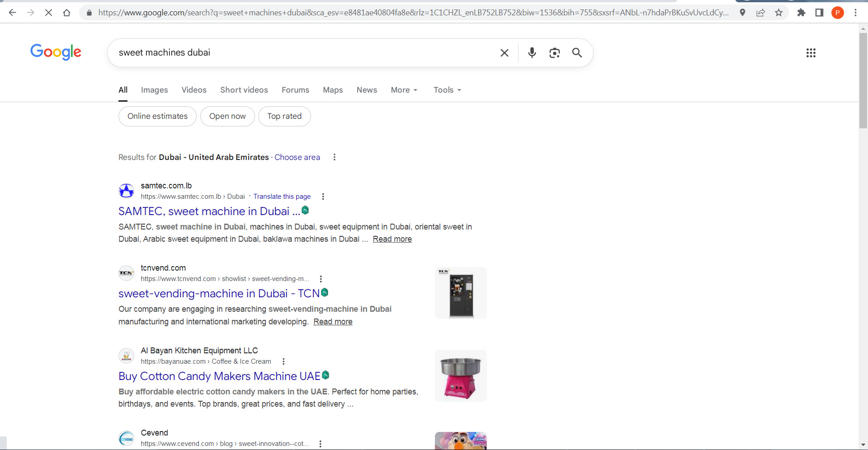Screen dimensions: 868x450
Task: Open SAMTEC sweet machine in Dubai result
Action: click(209, 211)
